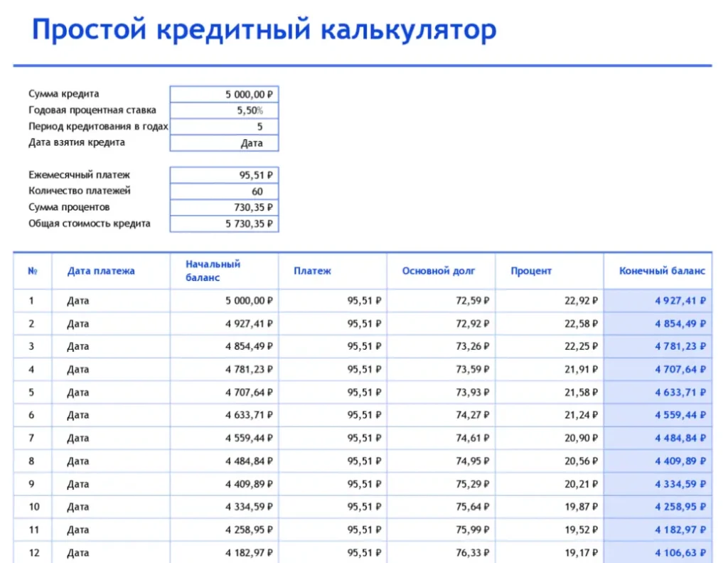Viewport: 728px width, 563px height.
Task: Click the "Дата взятия кредита" label
Action: click(77, 142)
